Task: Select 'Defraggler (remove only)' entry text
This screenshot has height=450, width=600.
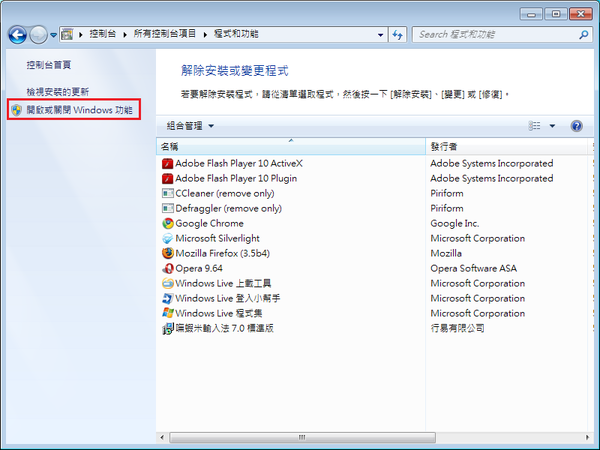Action: (x=228, y=209)
